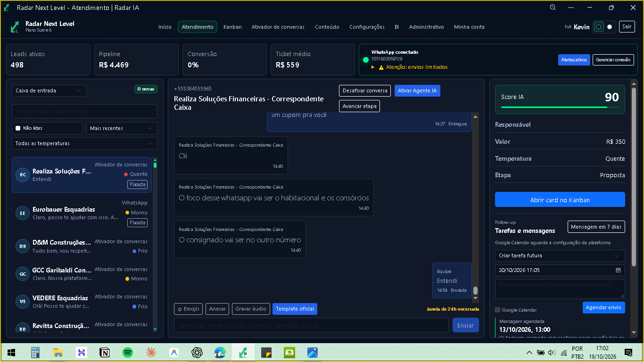Click the Buscar lead search field
Viewport: 644px width, 362px height.
coord(84,111)
